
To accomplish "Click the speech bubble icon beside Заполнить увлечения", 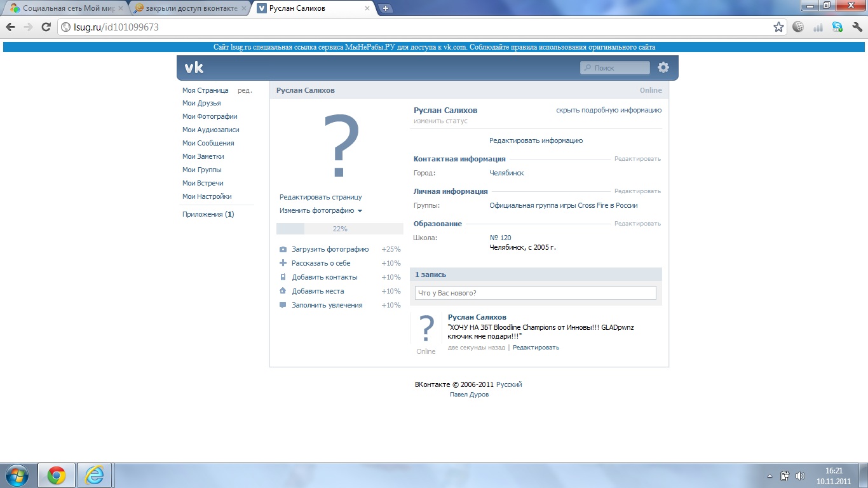I will click(283, 305).
